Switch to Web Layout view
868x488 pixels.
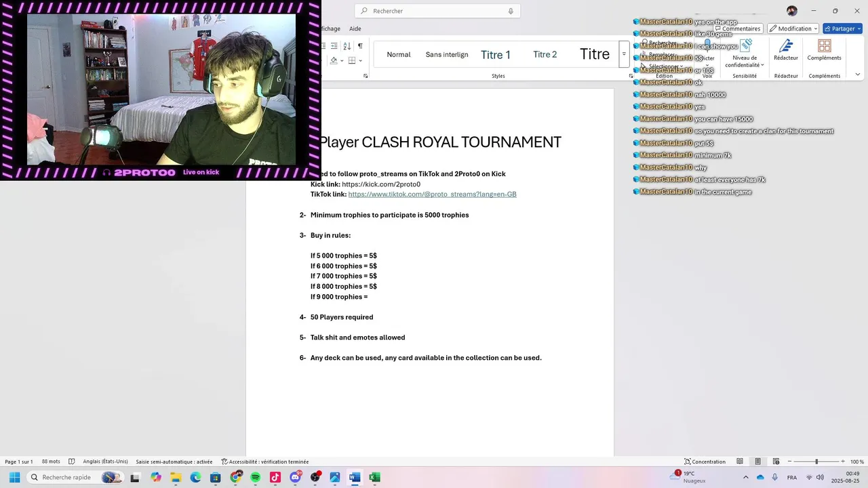point(776,462)
